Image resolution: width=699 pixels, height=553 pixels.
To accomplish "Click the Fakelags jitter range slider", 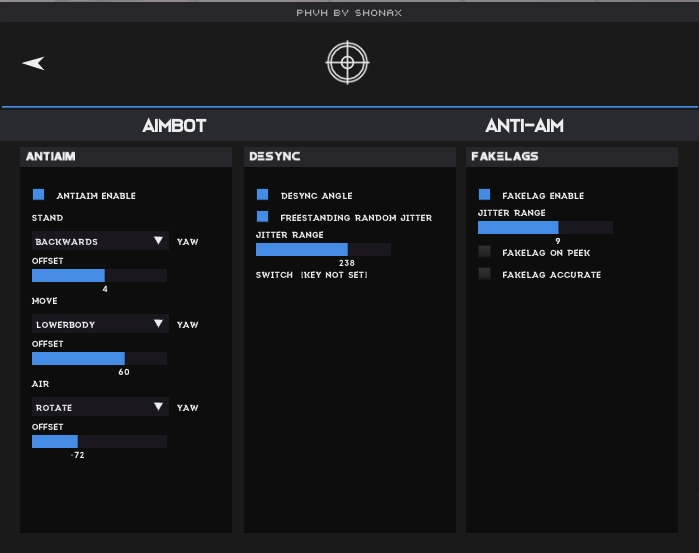I will (x=545, y=227).
